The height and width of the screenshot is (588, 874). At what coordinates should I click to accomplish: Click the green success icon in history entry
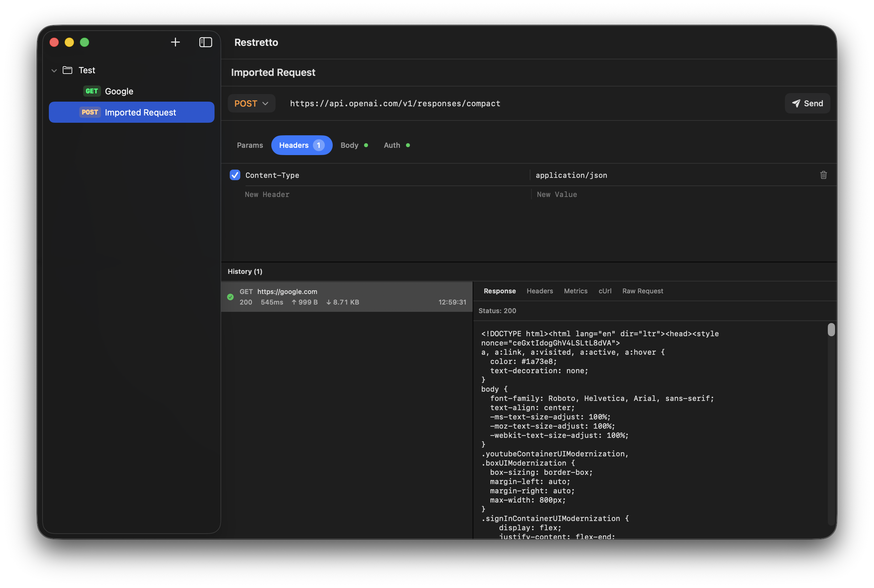230,297
